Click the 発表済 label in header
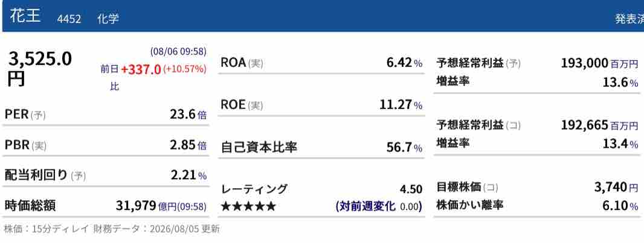 (630, 19)
